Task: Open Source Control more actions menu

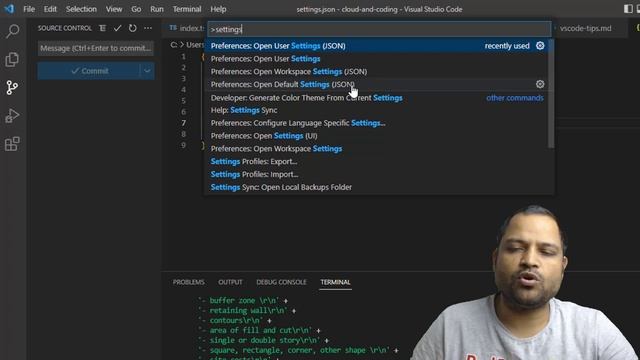Action: pos(148,28)
